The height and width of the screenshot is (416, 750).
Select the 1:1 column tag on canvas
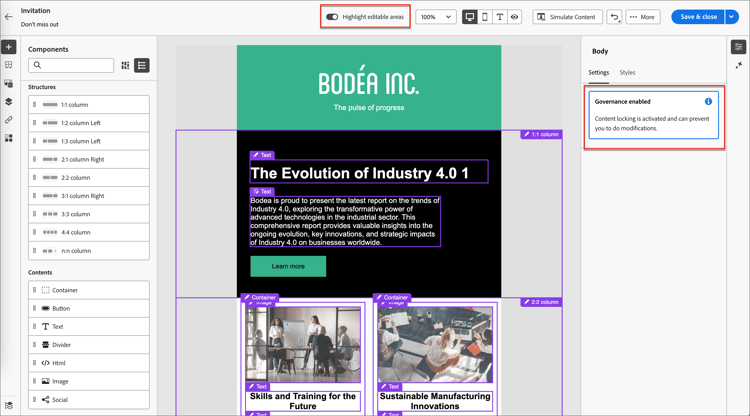[541, 134]
